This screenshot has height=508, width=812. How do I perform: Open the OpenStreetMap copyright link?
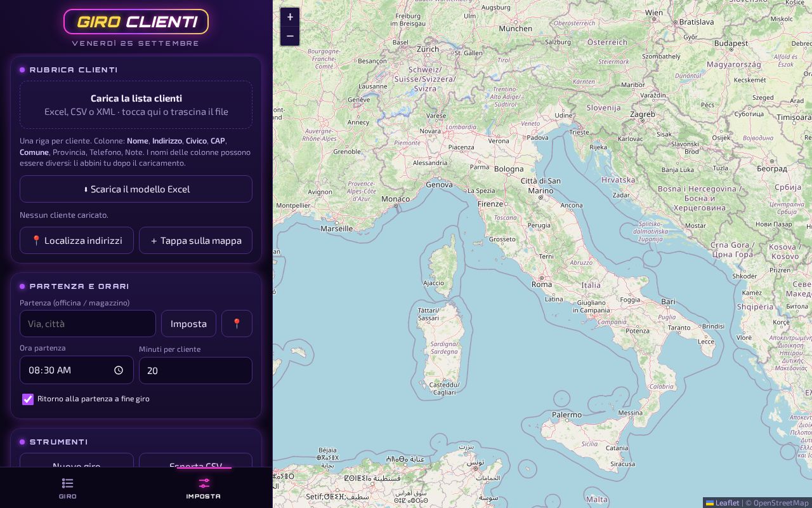tap(781, 503)
